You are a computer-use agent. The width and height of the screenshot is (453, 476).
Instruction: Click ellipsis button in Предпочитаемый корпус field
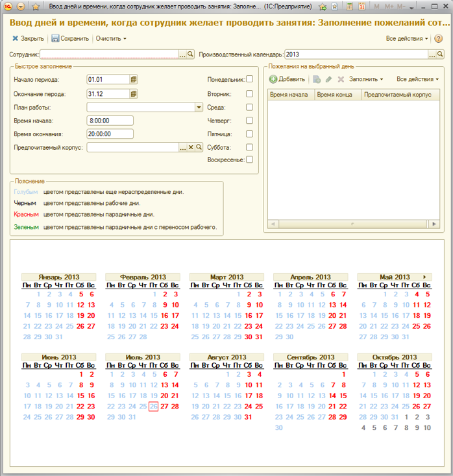pos(182,148)
